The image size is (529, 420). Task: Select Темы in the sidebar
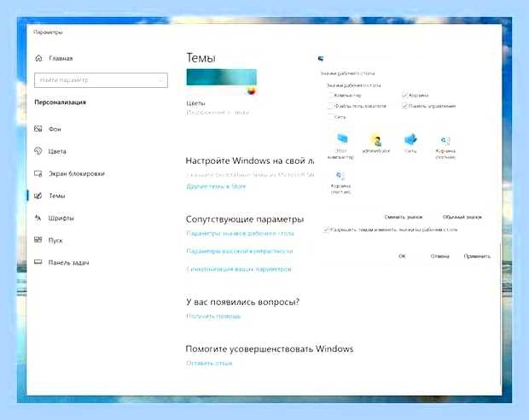point(50,195)
